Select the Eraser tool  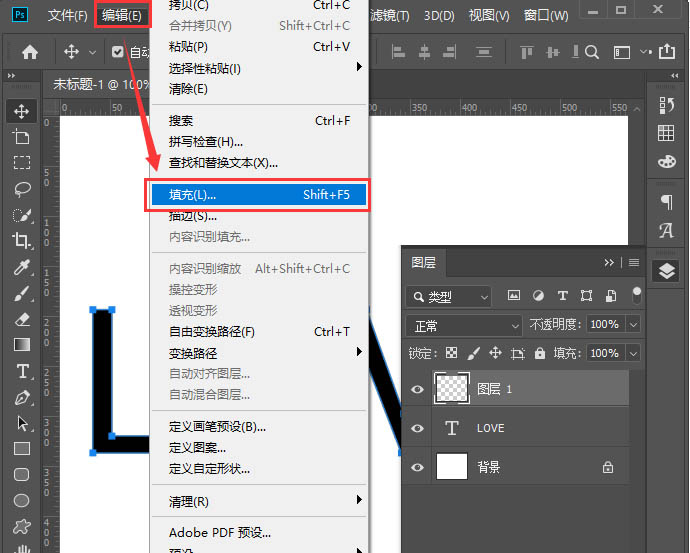tap(22, 319)
